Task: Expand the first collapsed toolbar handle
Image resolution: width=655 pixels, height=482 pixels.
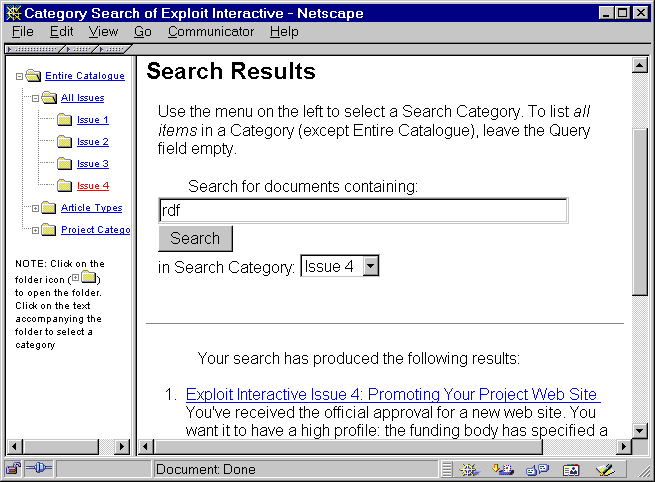Action: click(34, 49)
